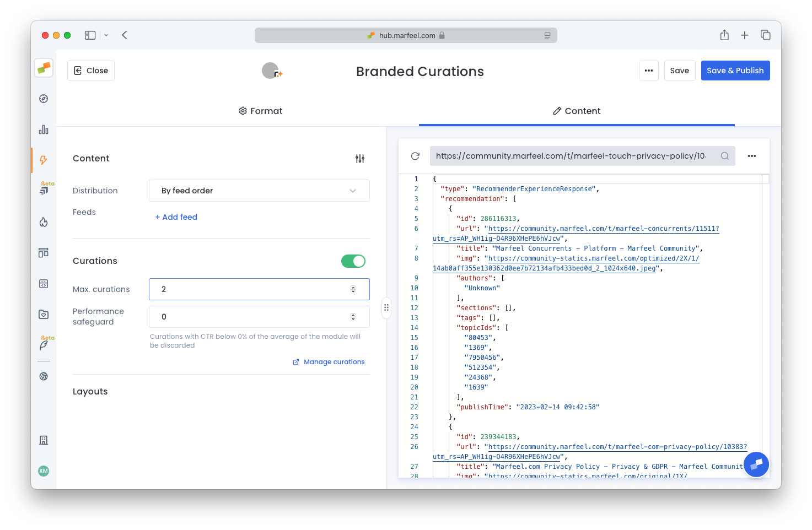The image size is (812, 530).
Task: Open the layouts panel icon in sidebar
Action: click(44, 252)
